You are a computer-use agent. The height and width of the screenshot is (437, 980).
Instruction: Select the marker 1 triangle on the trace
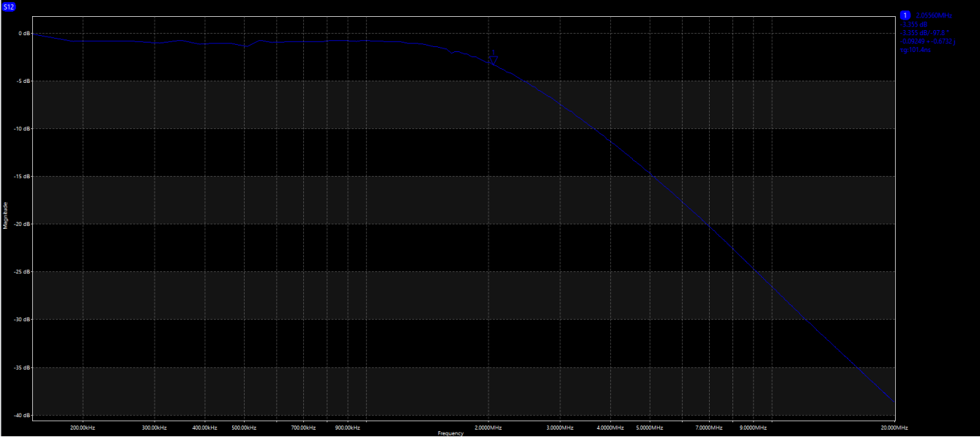point(494,59)
